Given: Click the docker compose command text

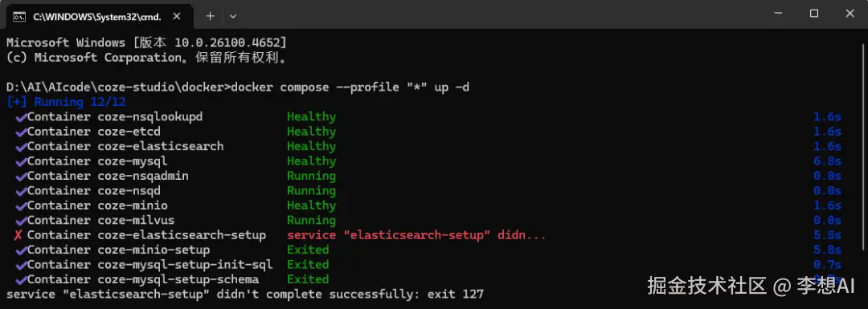Looking at the screenshot, I should [x=350, y=87].
